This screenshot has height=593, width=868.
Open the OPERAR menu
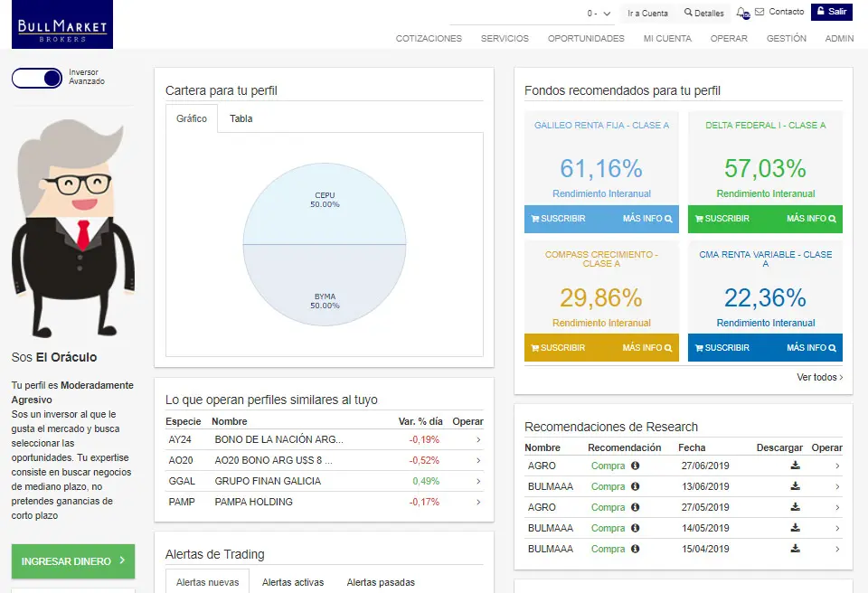click(x=729, y=38)
